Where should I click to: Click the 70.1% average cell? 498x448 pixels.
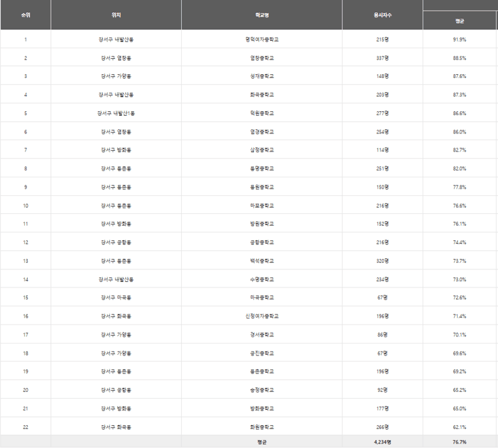pos(460,334)
